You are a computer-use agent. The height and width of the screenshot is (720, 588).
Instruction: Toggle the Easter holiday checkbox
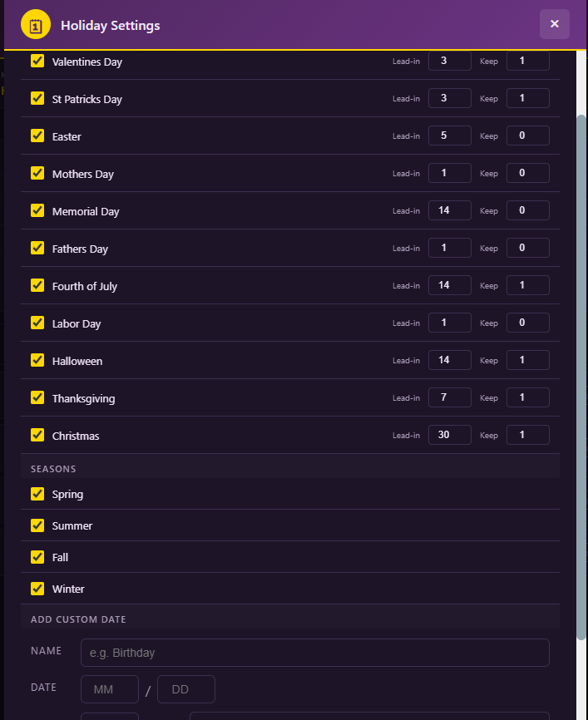(x=37, y=136)
